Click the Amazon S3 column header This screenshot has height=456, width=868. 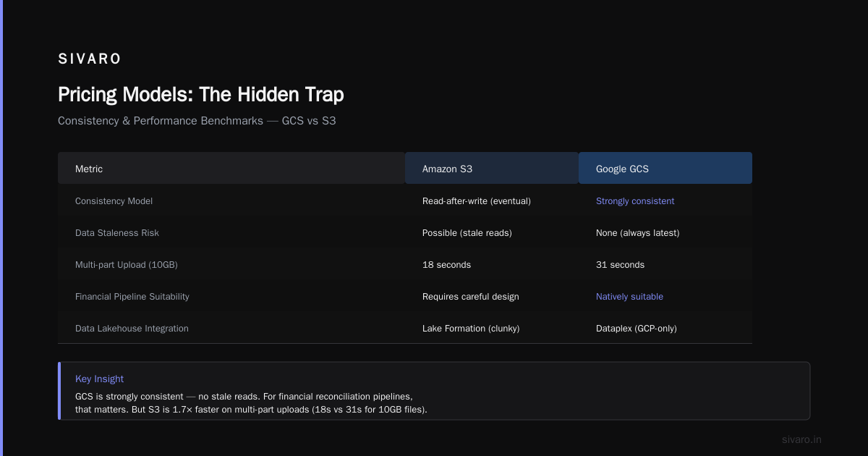492,169
